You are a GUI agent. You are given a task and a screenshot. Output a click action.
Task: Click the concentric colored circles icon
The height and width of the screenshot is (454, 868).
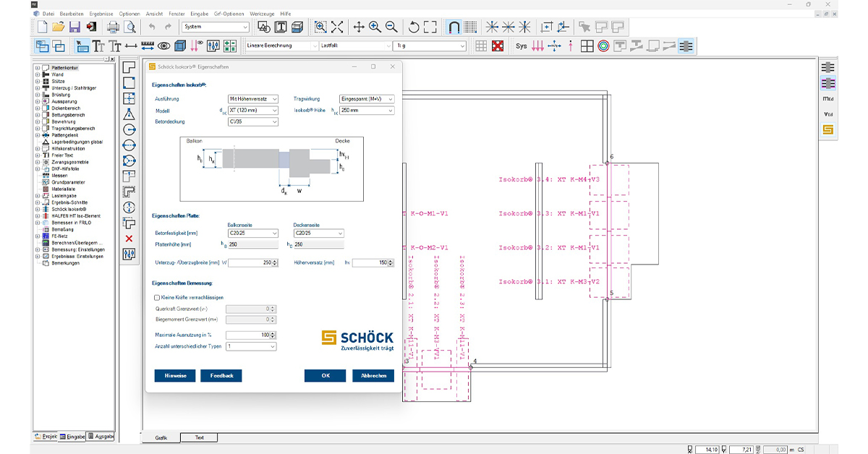[603, 46]
